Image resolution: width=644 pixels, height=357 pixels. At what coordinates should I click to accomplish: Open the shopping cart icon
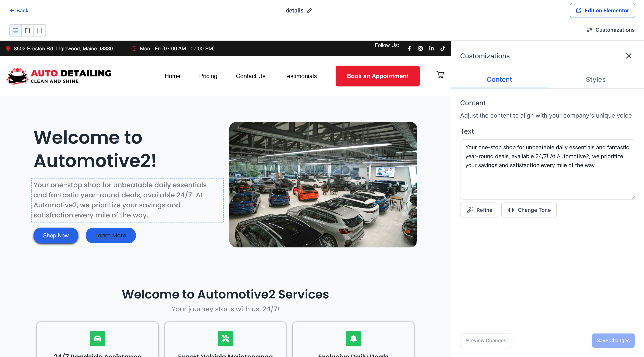tap(440, 75)
